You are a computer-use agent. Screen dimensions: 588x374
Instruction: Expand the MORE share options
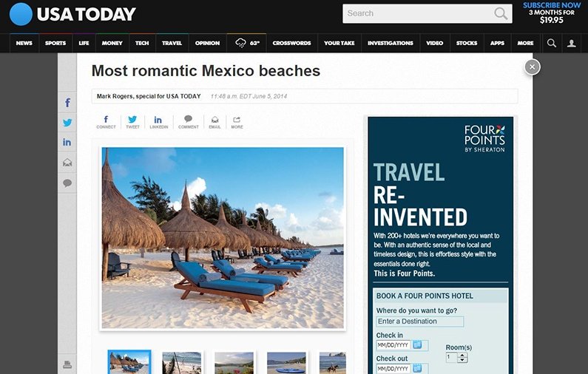point(237,121)
